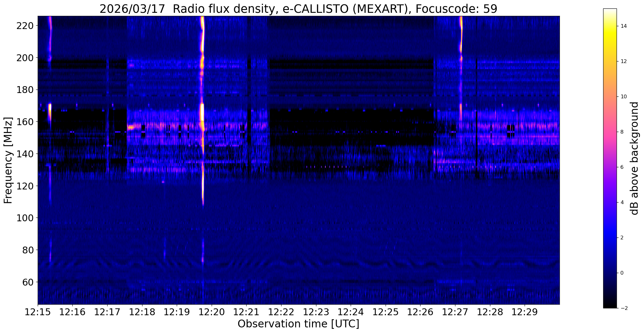
Task: Click the colorbar tick value 0
Action: [x=622, y=273]
